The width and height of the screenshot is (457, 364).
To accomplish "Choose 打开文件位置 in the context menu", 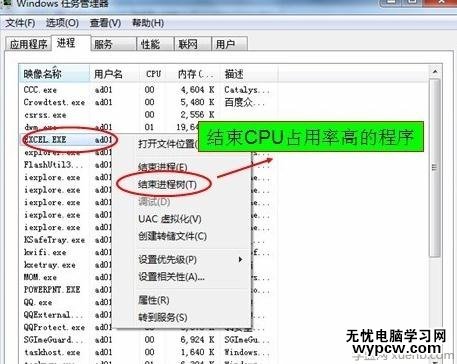I will [168, 144].
